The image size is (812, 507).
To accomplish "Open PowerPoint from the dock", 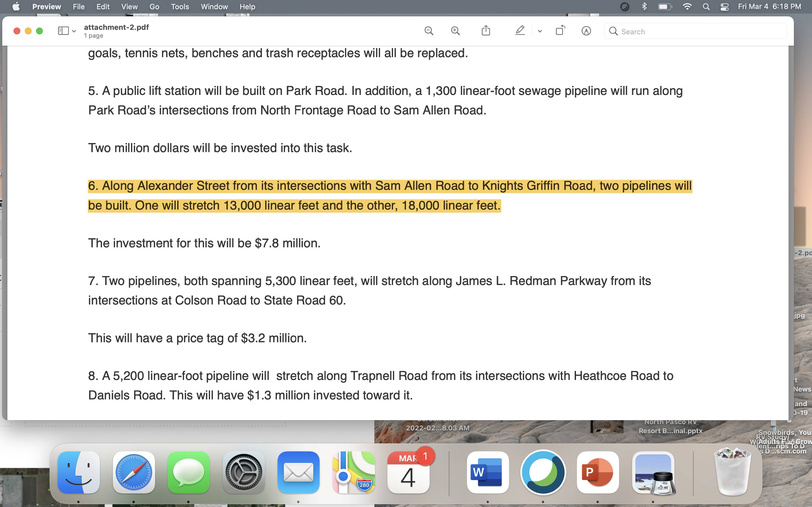I will [598, 472].
